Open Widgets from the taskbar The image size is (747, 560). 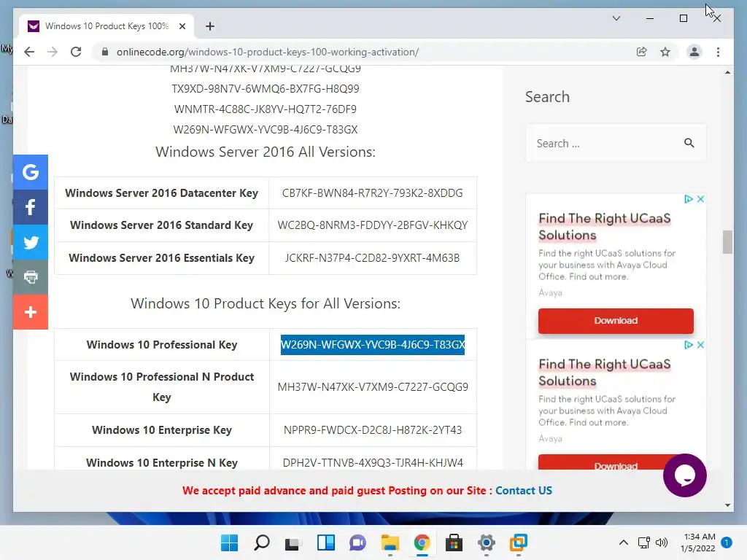326,542
